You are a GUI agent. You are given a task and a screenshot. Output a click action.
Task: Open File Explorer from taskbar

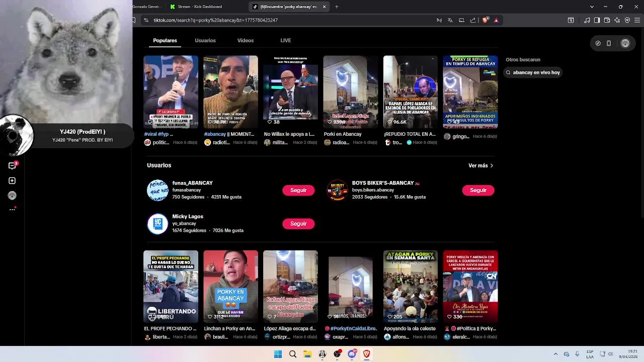pyautogui.click(x=307, y=354)
